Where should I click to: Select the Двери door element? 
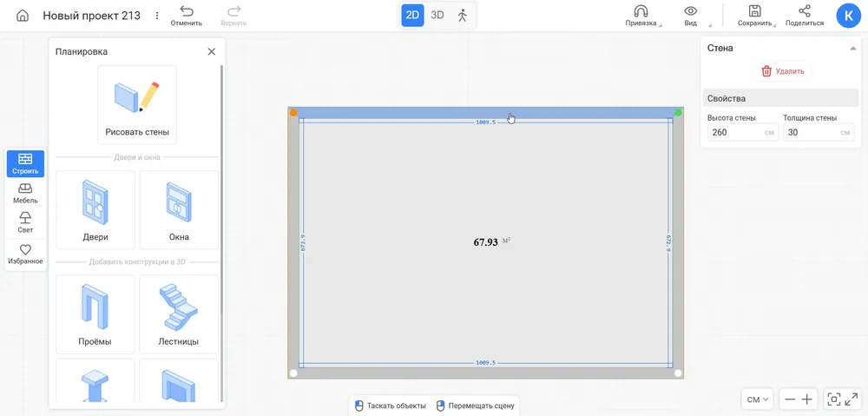pyautogui.click(x=95, y=209)
